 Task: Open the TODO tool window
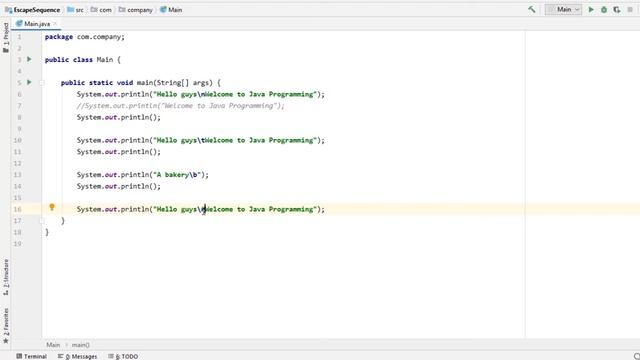[123, 356]
